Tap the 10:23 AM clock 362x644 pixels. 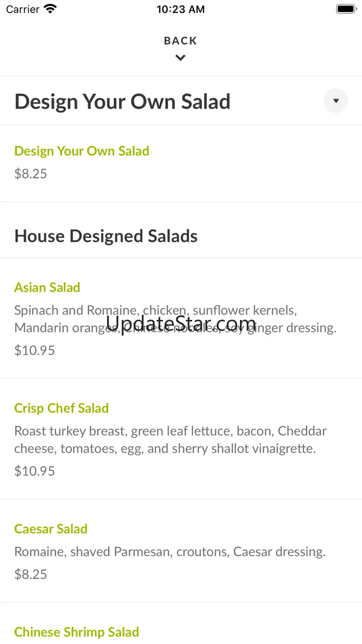(x=181, y=9)
